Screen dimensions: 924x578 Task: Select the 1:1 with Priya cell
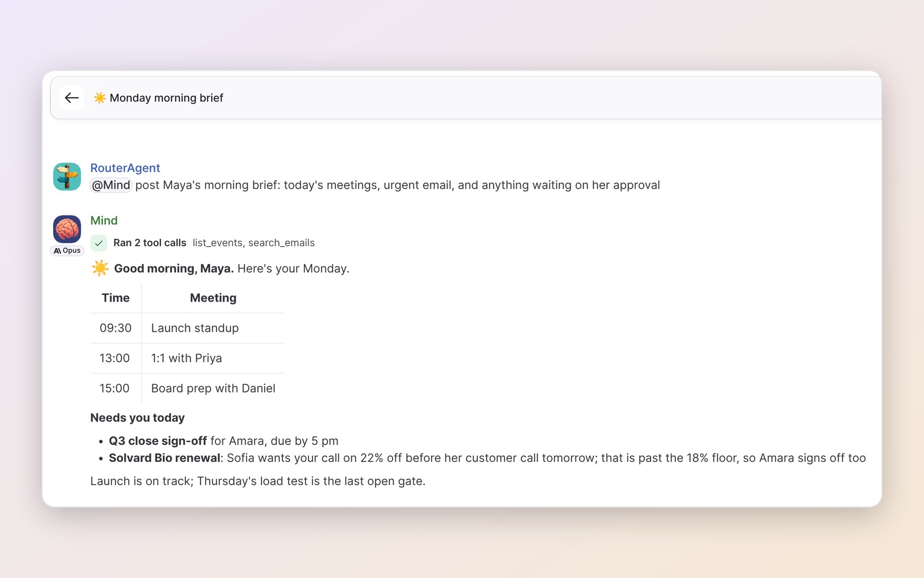(x=213, y=358)
